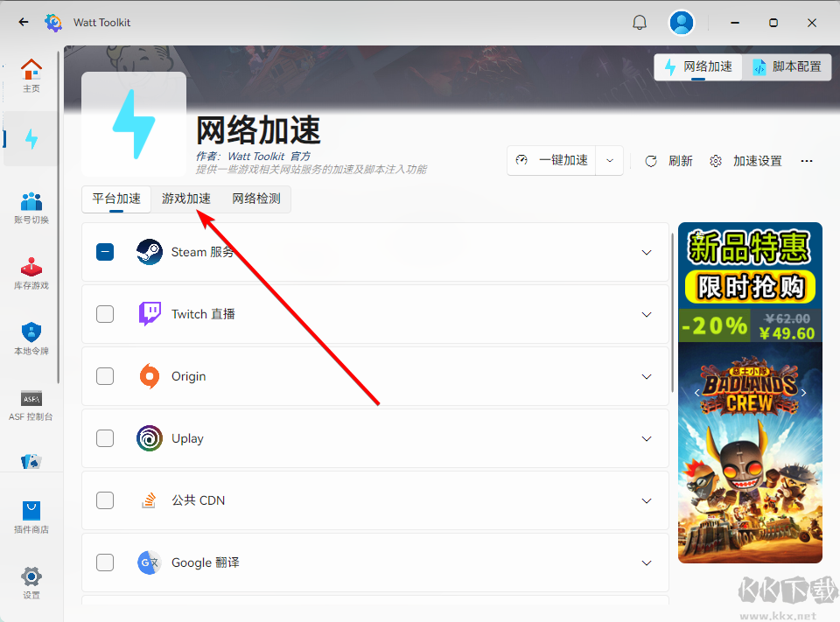840x622 pixels.
Task: Open the Watt Toolkit 官方 author link
Action: click(x=269, y=157)
